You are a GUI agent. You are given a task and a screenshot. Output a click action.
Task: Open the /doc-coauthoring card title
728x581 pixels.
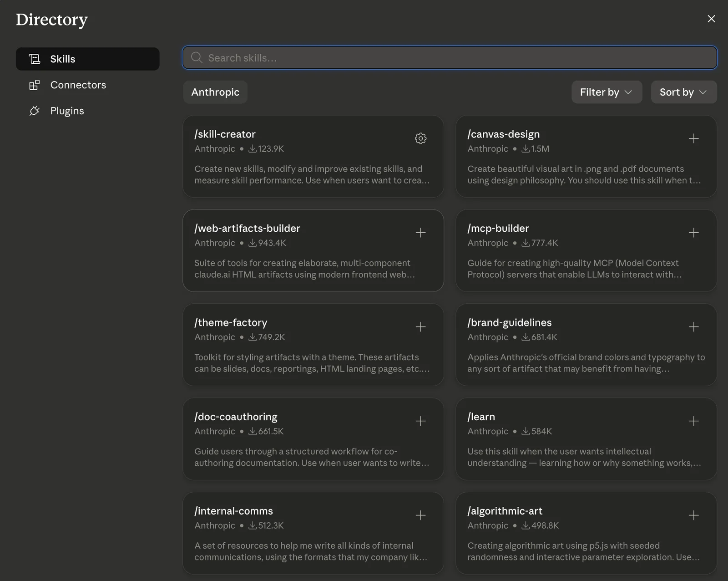click(236, 417)
